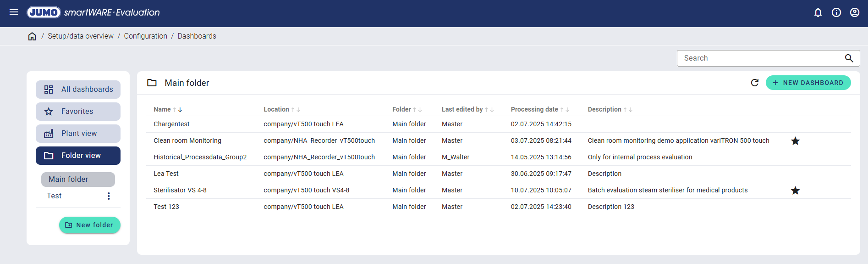Open the user account icon
The width and height of the screenshot is (868, 264).
[x=855, y=12]
